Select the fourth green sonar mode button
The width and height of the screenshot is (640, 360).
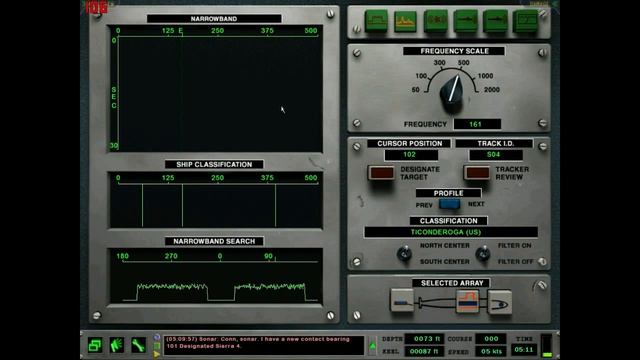pyautogui.click(x=465, y=21)
